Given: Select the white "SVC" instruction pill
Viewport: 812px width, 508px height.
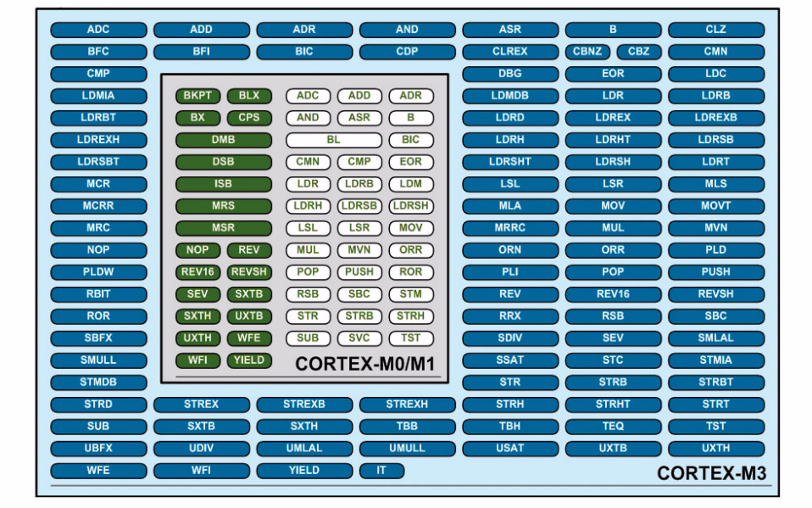Looking at the screenshot, I should tap(359, 338).
